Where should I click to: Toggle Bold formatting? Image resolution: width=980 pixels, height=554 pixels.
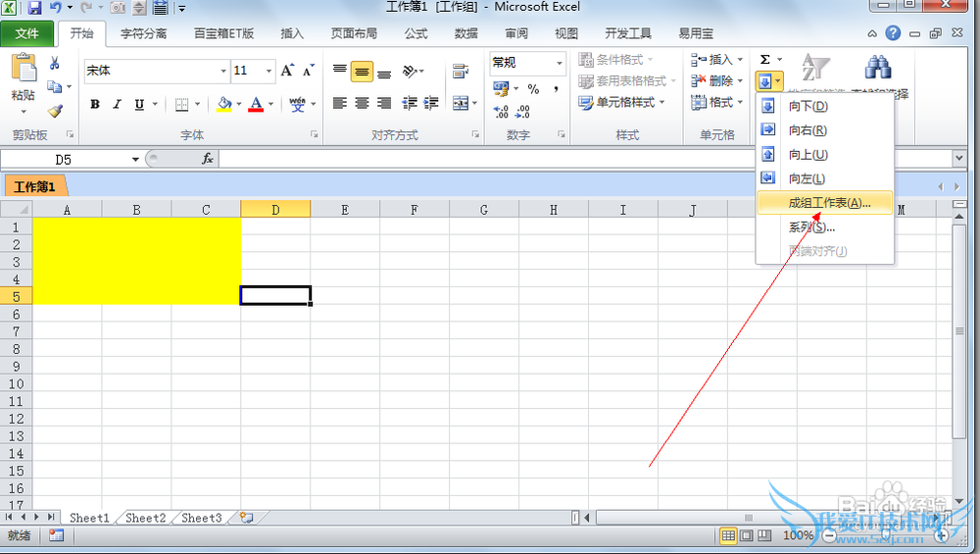95,104
